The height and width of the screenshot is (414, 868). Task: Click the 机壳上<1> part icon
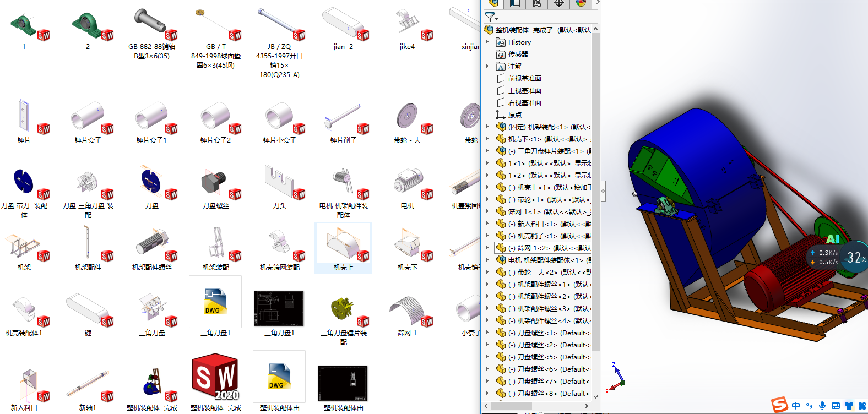[501, 187]
